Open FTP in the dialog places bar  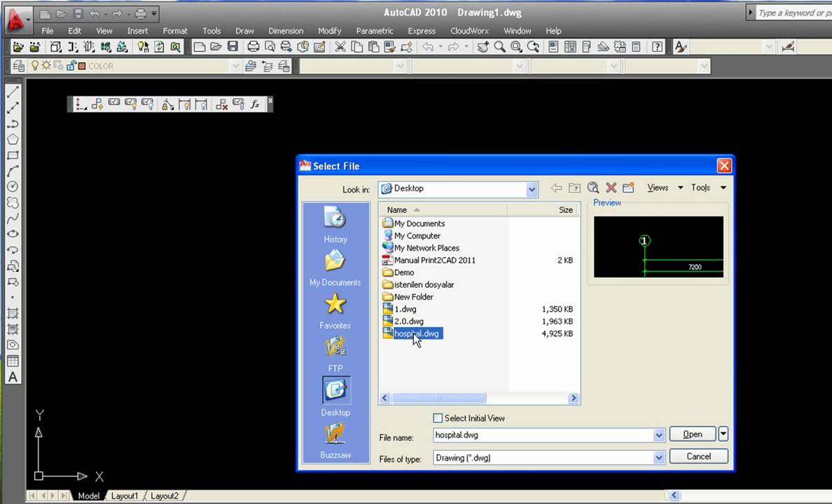coord(335,354)
